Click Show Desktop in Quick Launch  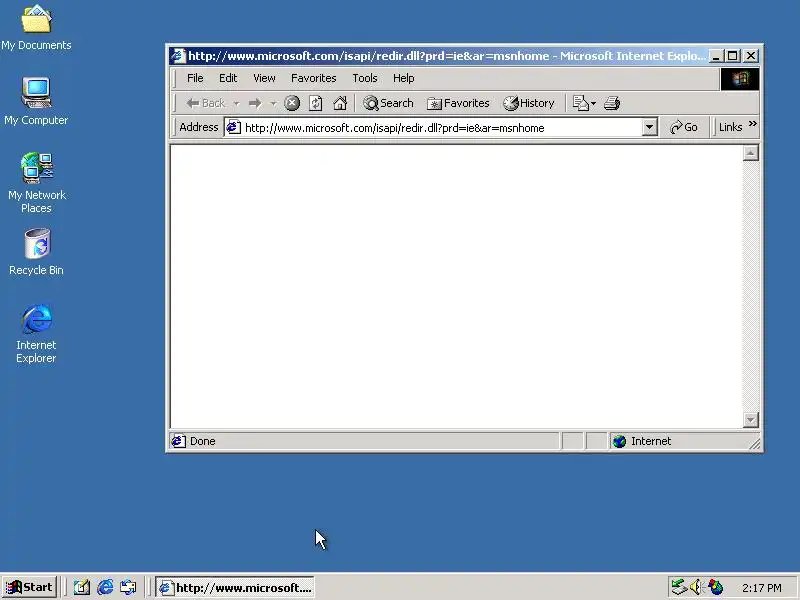pyautogui.click(x=81, y=587)
